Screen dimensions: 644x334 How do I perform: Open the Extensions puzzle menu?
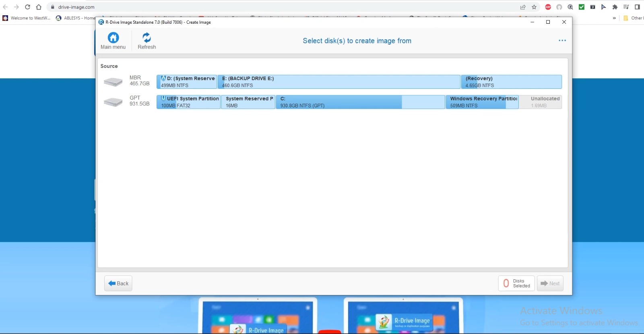(615, 7)
